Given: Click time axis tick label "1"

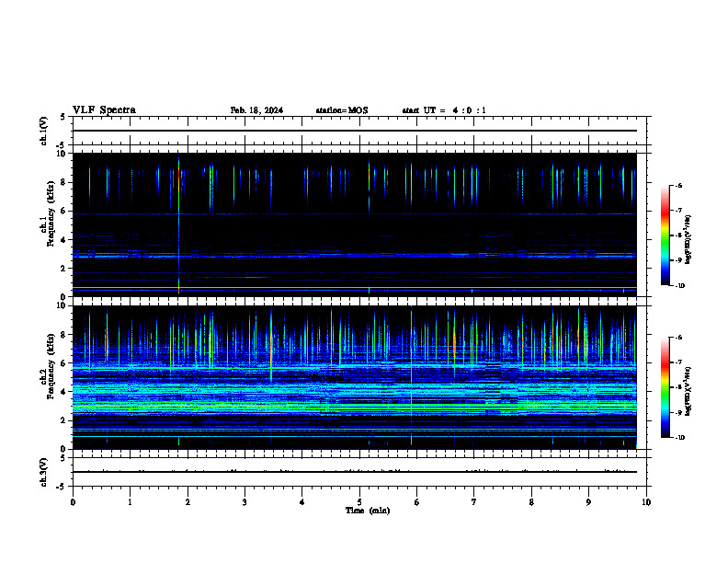Looking at the screenshot, I should 130,502.
